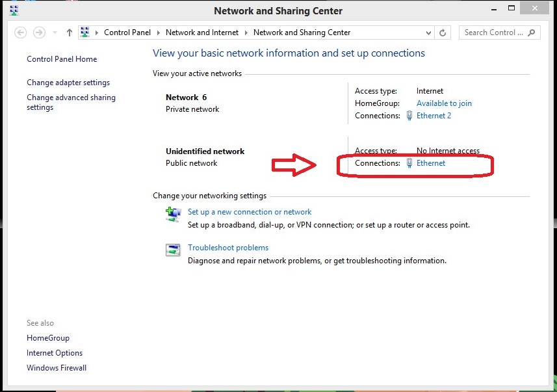Click the heading View your basic network information
Image resolution: width=557 pixels, height=392 pixels.
[x=289, y=53]
